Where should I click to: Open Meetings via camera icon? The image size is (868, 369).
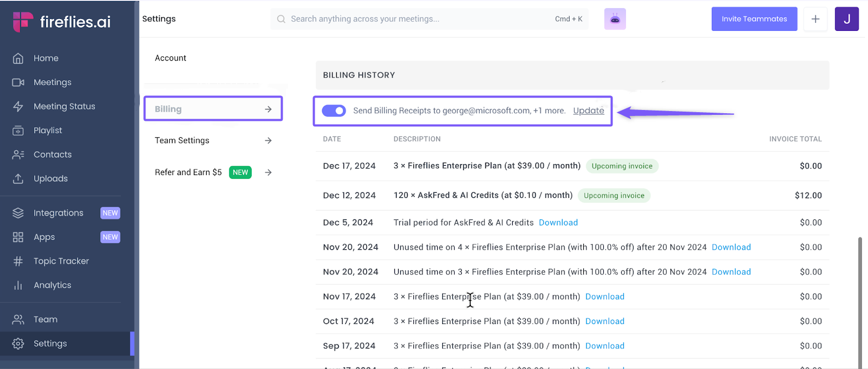18,82
